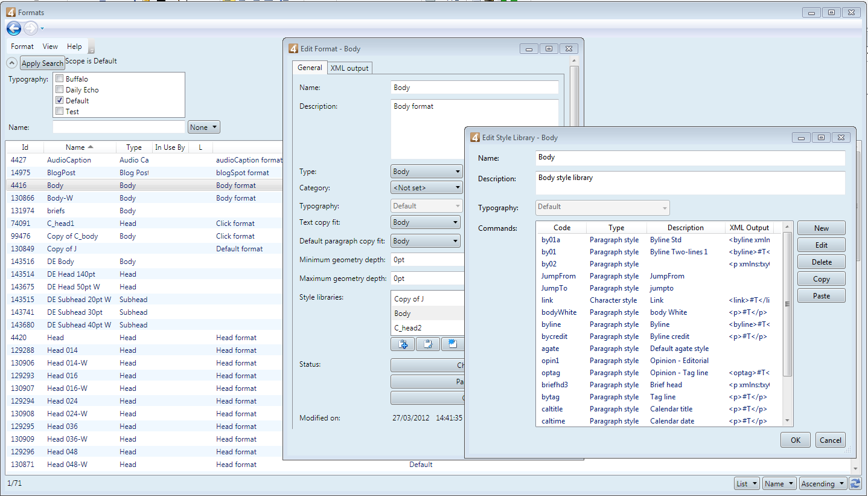The width and height of the screenshot is (868, 496).
Task: Open the Format menu
Action: (22, 47)
